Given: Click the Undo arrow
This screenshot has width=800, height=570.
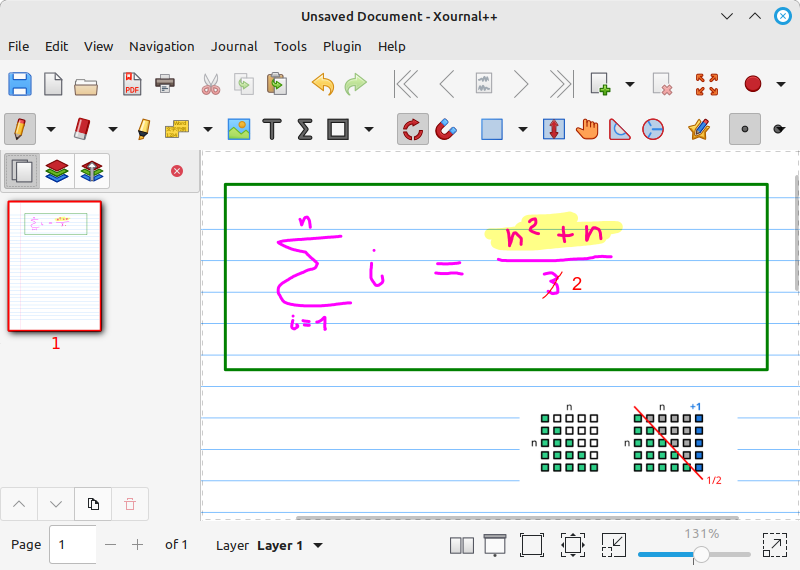Looking at the screenshot, I should coord(322,85).
